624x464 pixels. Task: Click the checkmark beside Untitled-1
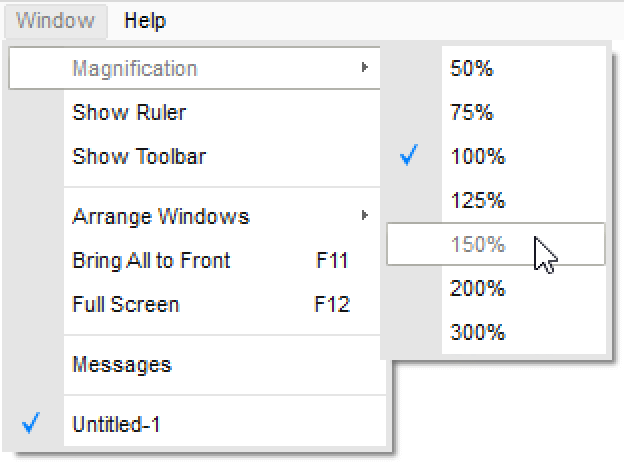pos(30,424)
